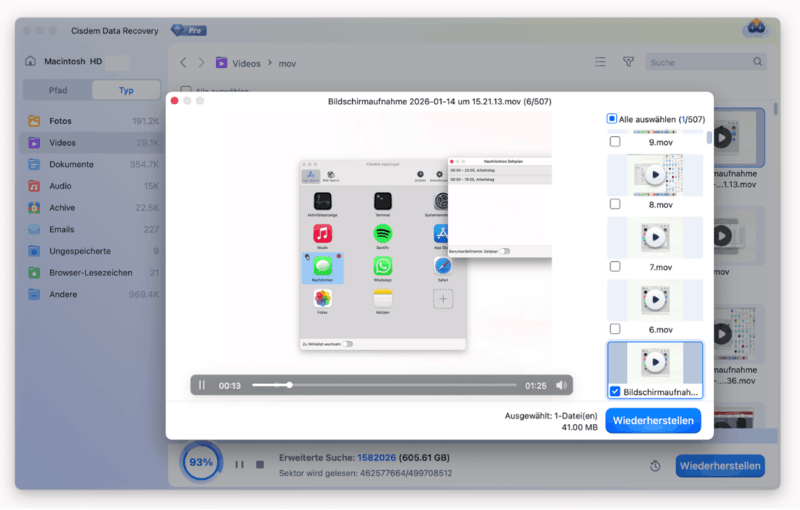Open Ungespeicherte category
Image resolution: width=800 pixels, height=510 pixels.
coord(93,251)
